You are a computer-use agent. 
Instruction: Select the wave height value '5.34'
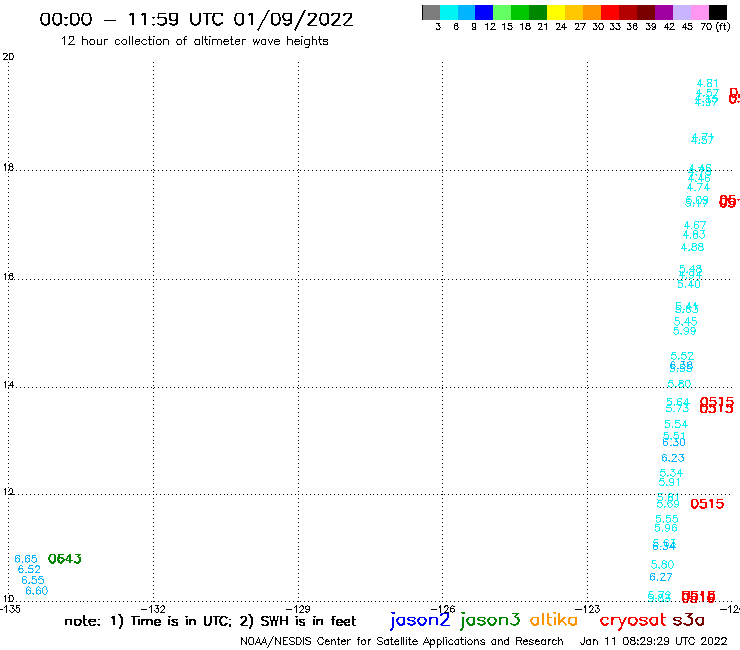tap(671, 473)
